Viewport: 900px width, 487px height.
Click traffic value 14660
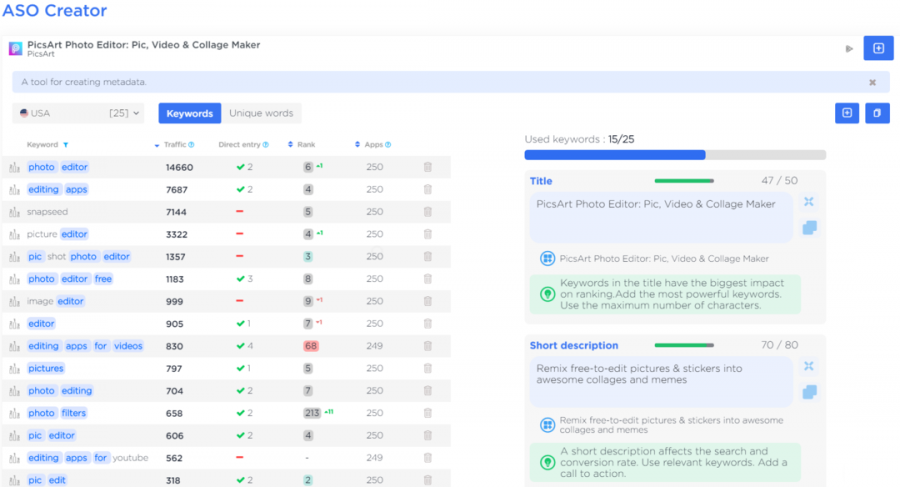[x=179, y=167]
